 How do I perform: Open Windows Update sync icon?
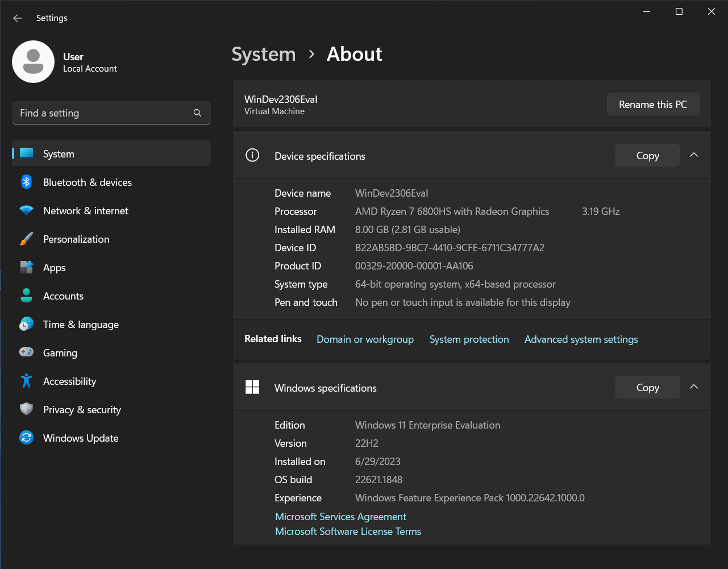(26, 438)
